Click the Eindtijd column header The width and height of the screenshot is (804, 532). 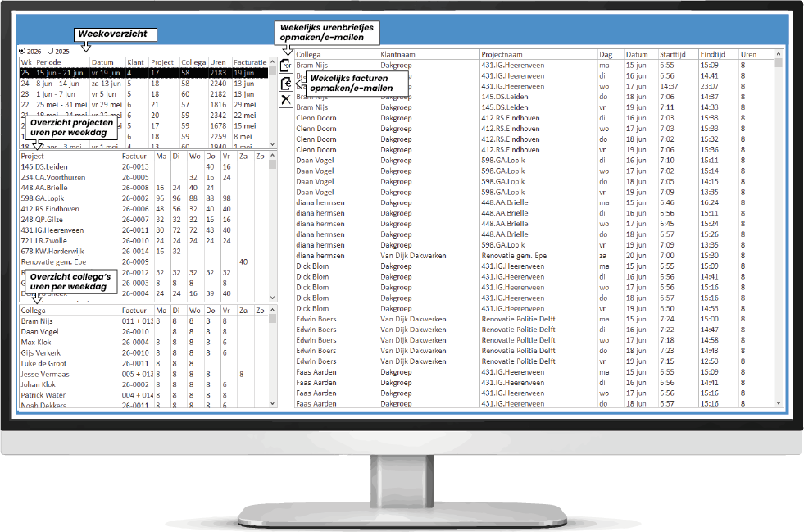[718, 54]
